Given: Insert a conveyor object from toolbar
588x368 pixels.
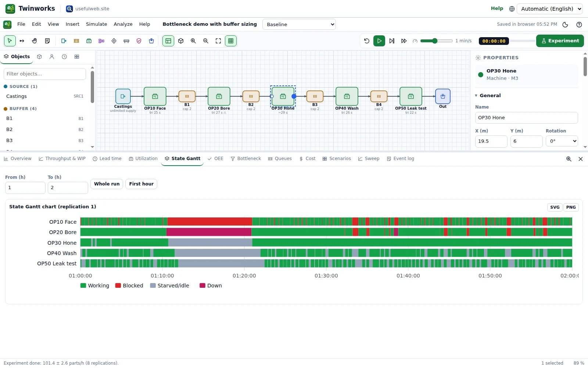Looking at the screenshot, I should pyautogui.click(x=126, y=41).
